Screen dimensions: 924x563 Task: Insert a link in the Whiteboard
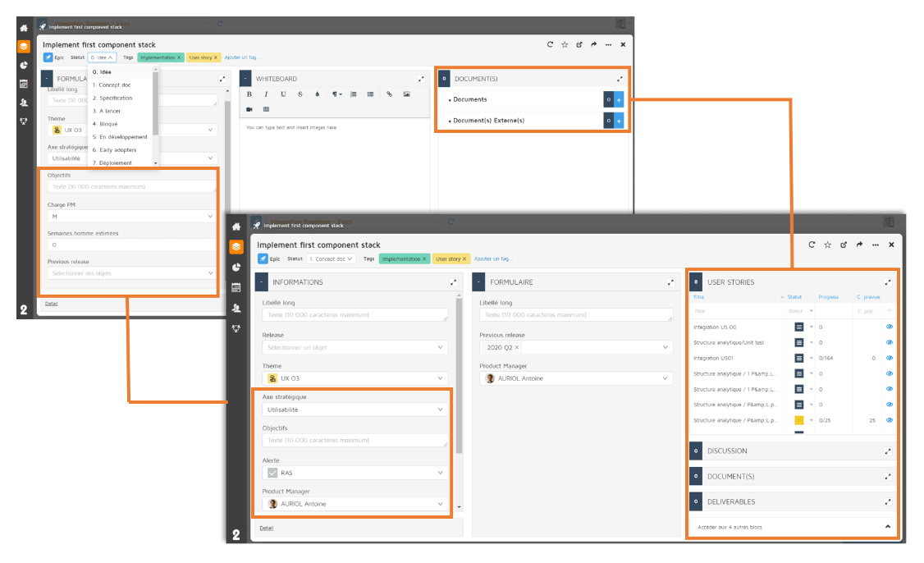point(389,94)
